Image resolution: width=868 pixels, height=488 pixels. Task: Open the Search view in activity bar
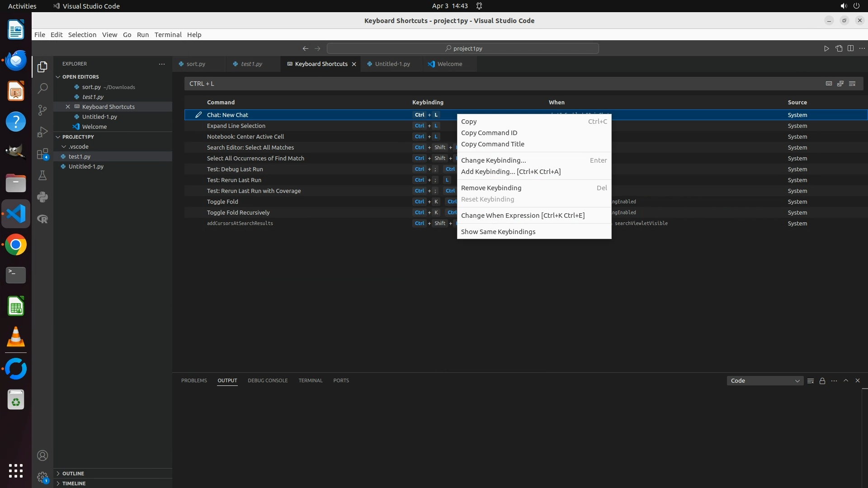click(x=42, y=88)
